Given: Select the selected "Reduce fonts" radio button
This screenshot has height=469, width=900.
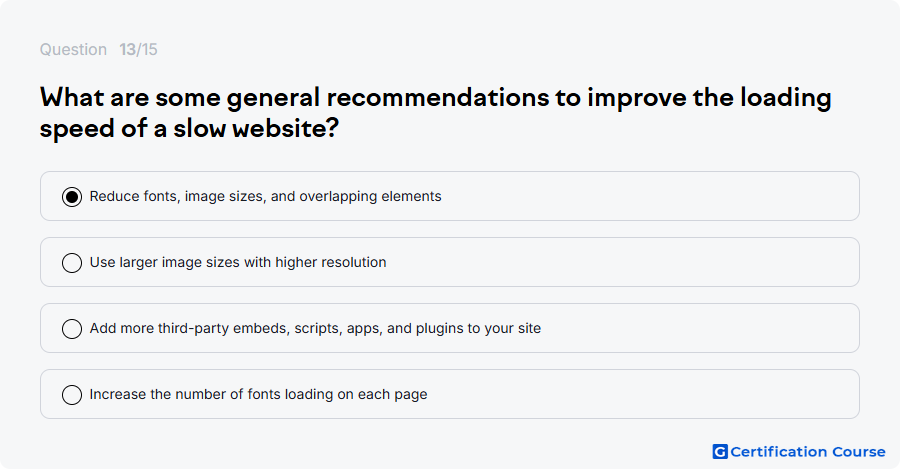Looking at the screenshot, I should click(x=72, y=197).
